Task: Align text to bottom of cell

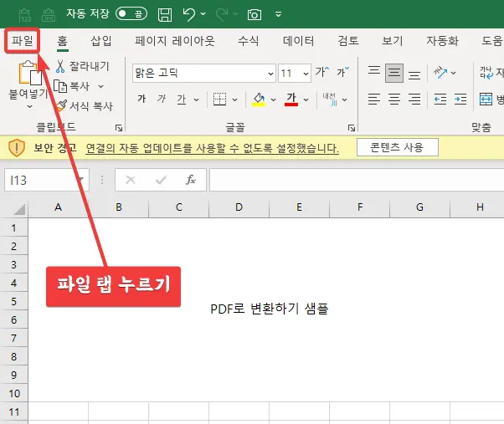Action: (414, 74)
